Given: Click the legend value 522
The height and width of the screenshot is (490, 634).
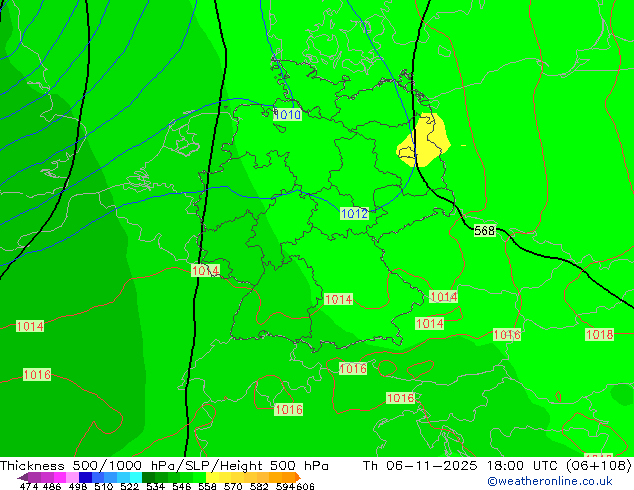Looking at the screenshot, I should tap(129, 486).
